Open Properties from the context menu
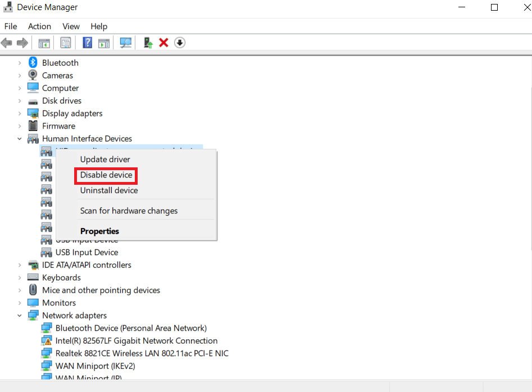This screenshot has width=532, height=392. click(99, 231)
